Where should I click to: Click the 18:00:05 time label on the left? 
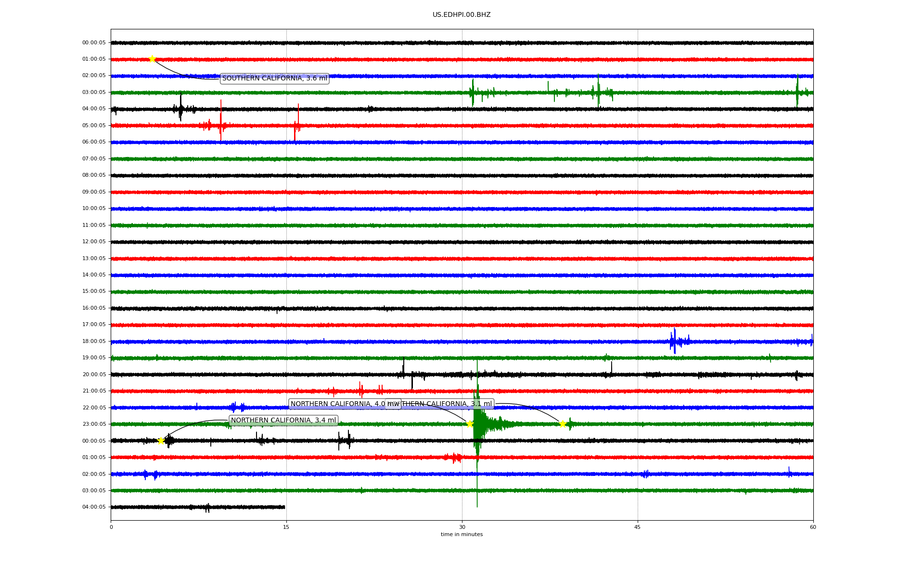94,341
